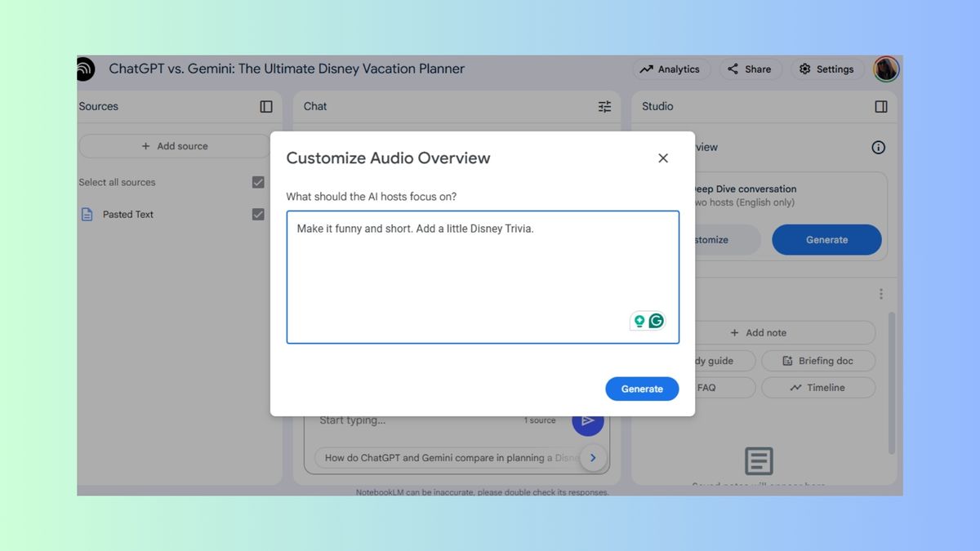Image resolution: width=980 pixels, height=551 pixels.
Task: Open the Analytics menu
Action: click(671, 69)
